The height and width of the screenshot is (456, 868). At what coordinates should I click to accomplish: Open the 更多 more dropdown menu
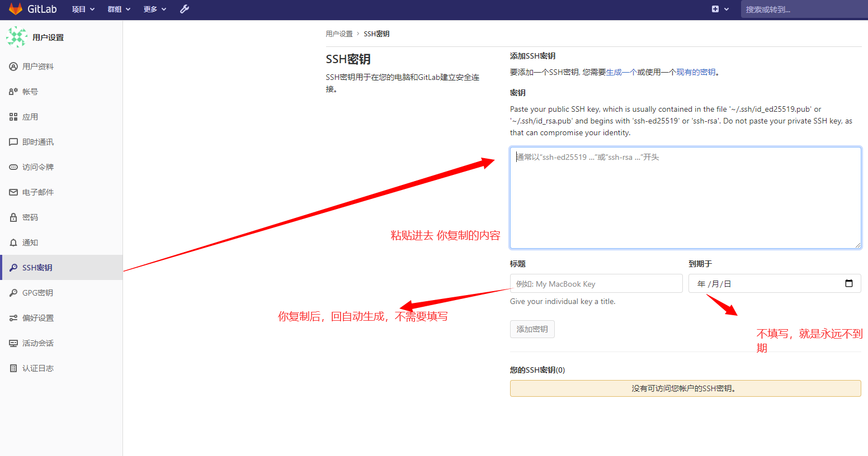tap(155, 9)
